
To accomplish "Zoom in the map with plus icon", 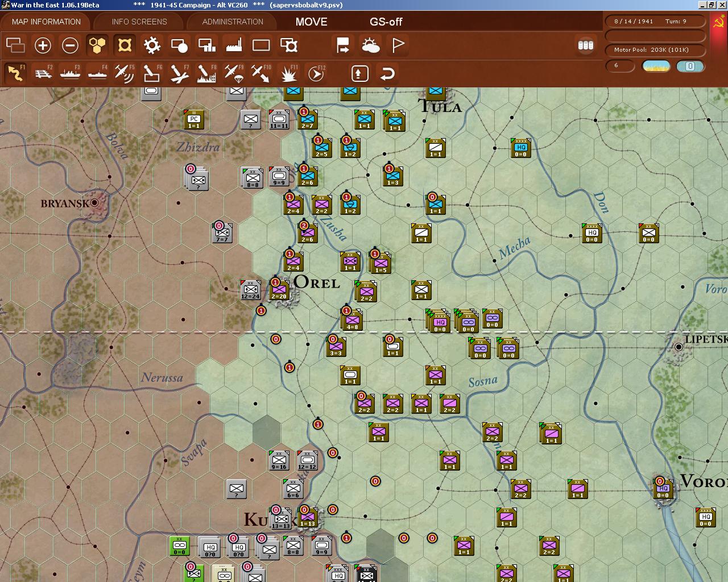I will tap(43, 45).
